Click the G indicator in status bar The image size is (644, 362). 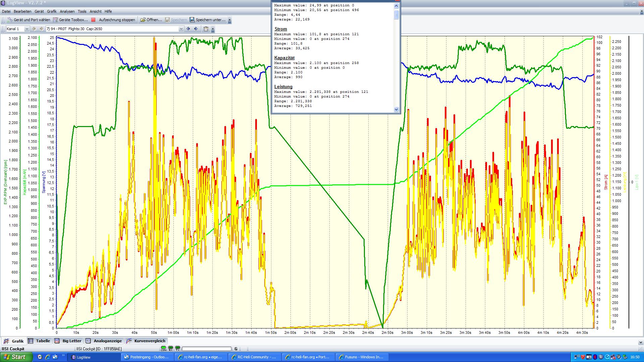(x=236, y=349)
